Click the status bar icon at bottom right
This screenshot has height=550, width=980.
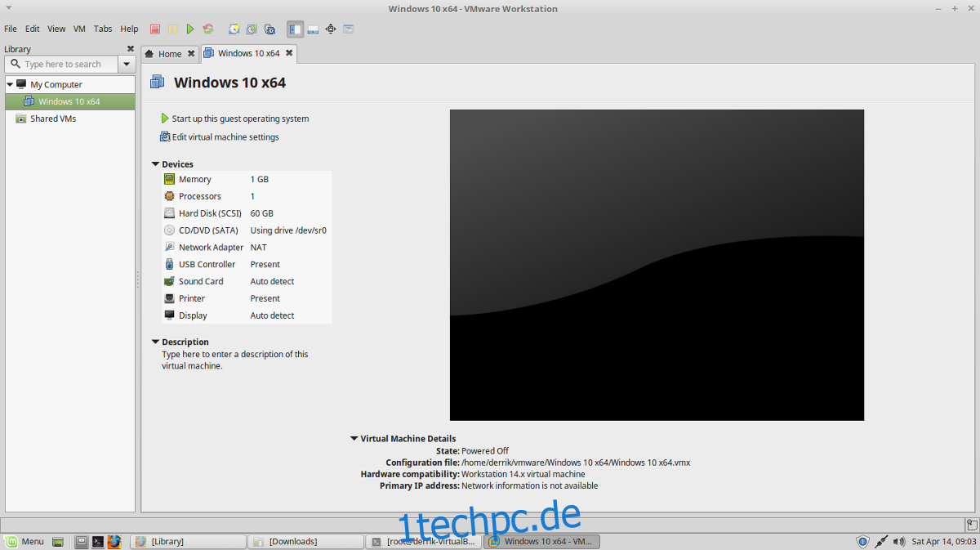[x=971, y=525]
